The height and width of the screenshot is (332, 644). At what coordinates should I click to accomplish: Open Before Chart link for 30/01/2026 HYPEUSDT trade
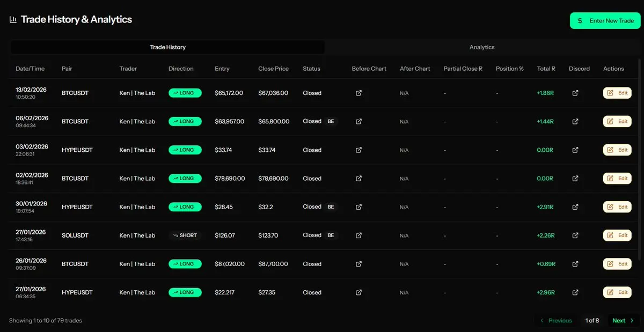(358, 207)
